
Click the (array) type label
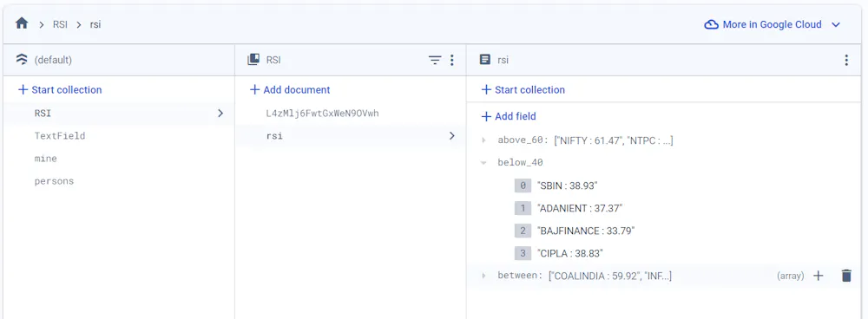(x=791, y=276)
